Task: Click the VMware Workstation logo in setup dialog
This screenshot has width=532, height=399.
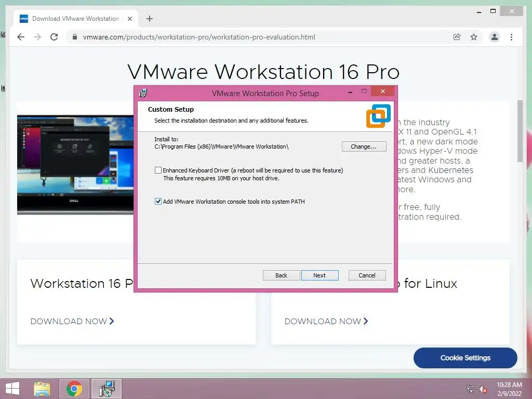Action: [x=378, y=116]
